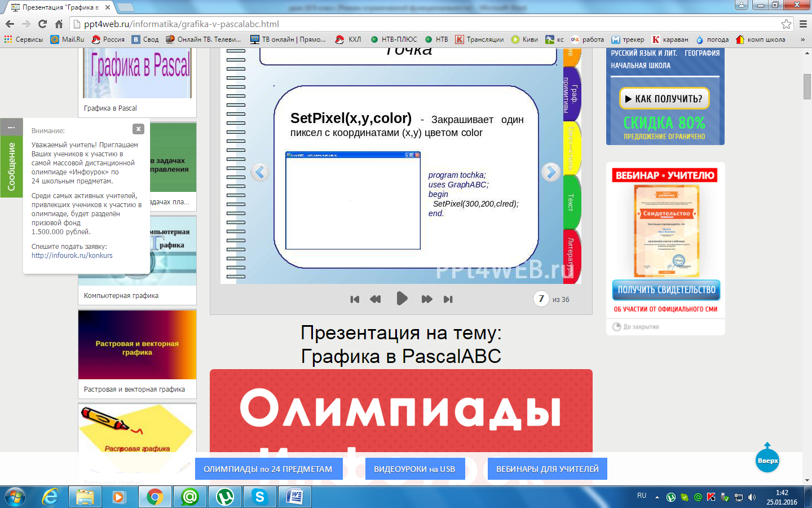Switch to Microsoft Word on taskbar
Viewport: 812px width, 508px height.
pyautogui.click(x=295, y=497)
